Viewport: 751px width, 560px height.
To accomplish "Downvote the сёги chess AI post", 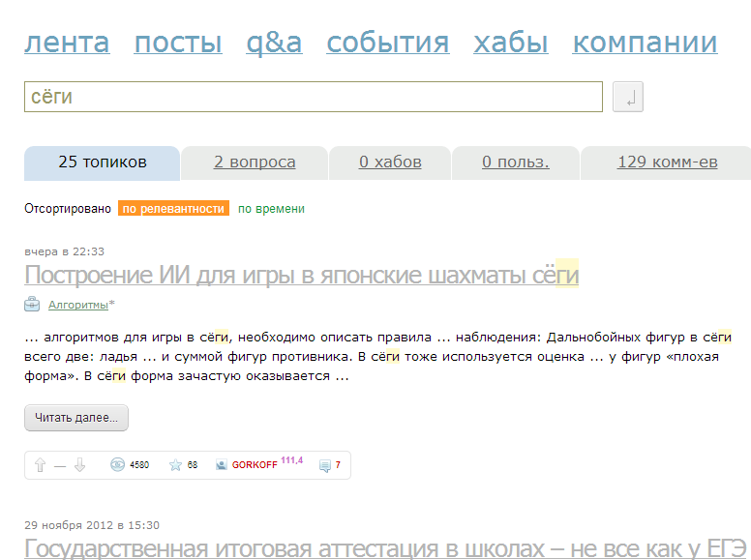I will (x=79, y=465).
